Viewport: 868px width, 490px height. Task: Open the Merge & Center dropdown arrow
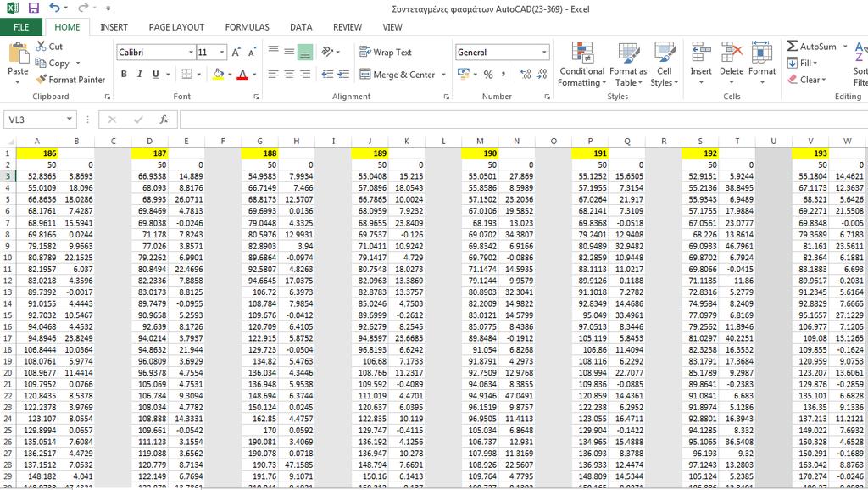pyautogui.click(x=443, y=75)
